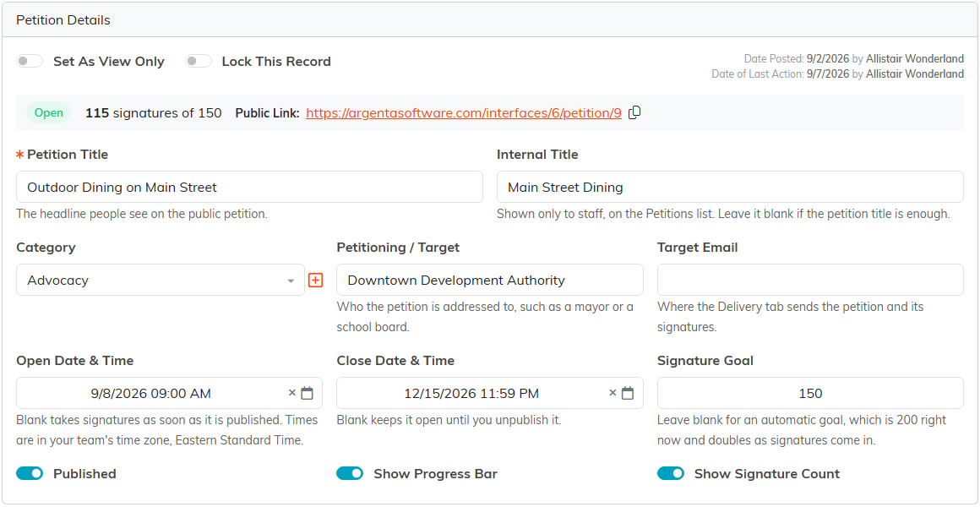
Task: Add a new category with plus icon
Action: pyautogui.click(x=316, y=280)
